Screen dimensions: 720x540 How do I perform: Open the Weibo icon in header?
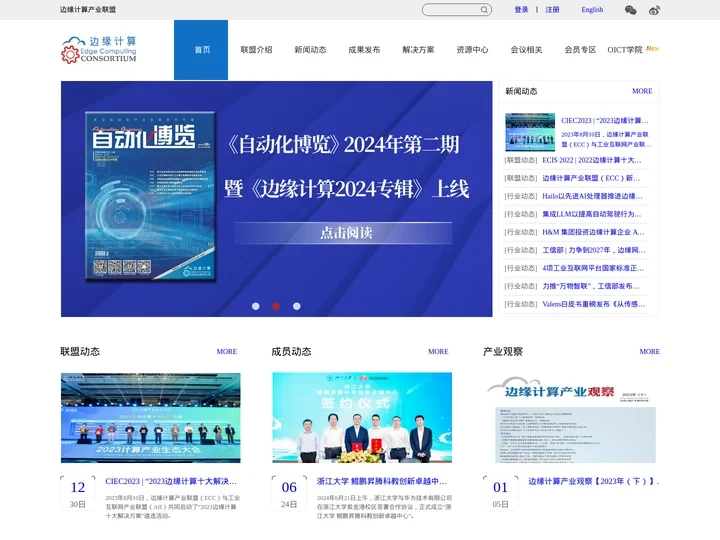pyautogui.click(x=654, y=10)
